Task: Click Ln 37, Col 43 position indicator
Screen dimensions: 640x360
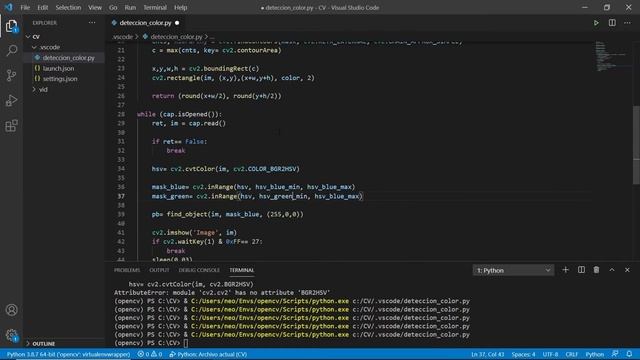Action: coord(487,354)
